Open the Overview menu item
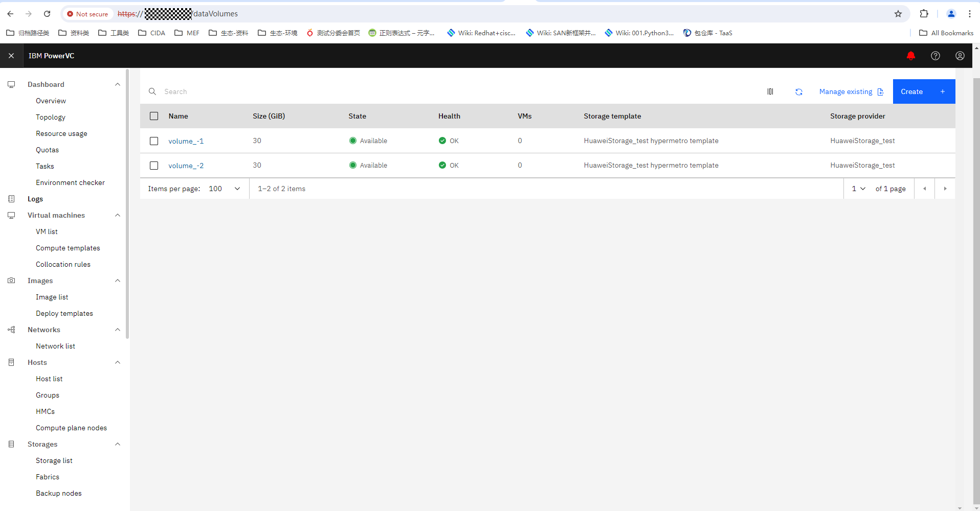This screenshot has height=511, width=980. (51, 101)
